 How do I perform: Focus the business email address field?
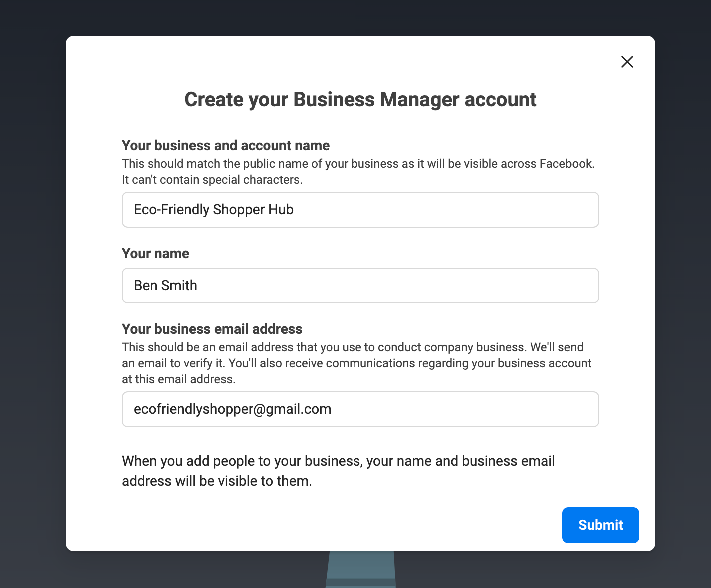(360, 409)
